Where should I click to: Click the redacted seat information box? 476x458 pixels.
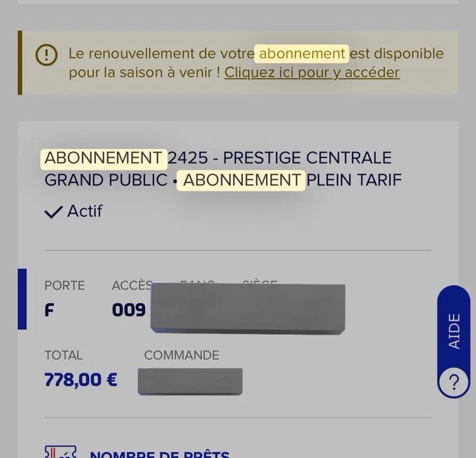pyautogui.click(x=248, y=309)
